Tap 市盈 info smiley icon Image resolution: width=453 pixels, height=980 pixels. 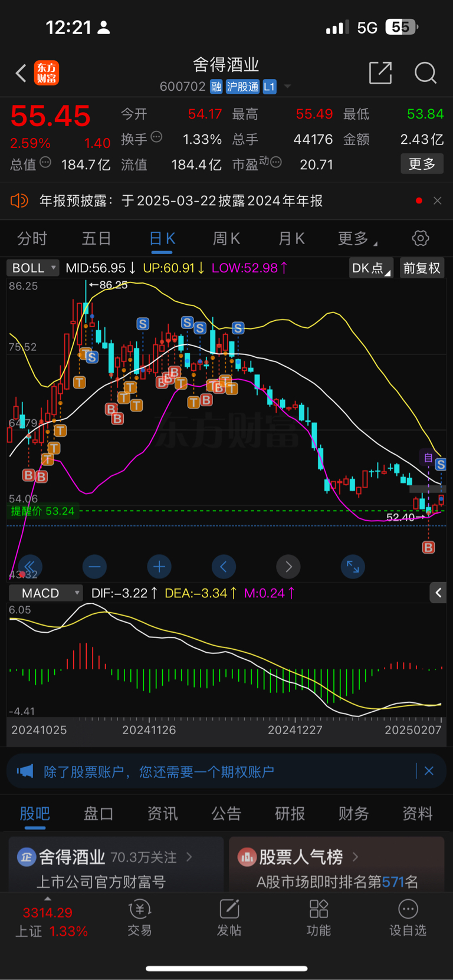point(275,162)
